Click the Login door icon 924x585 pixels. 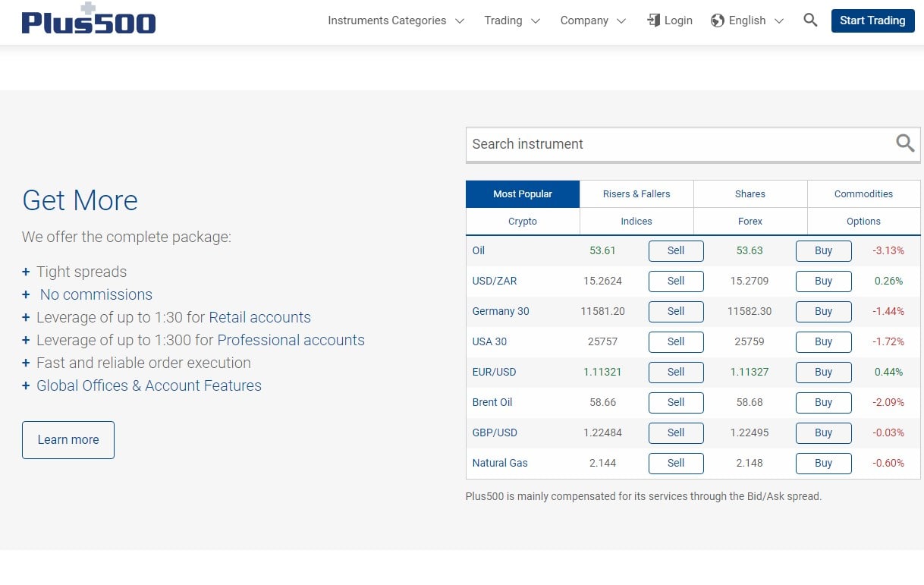point(653,20)
